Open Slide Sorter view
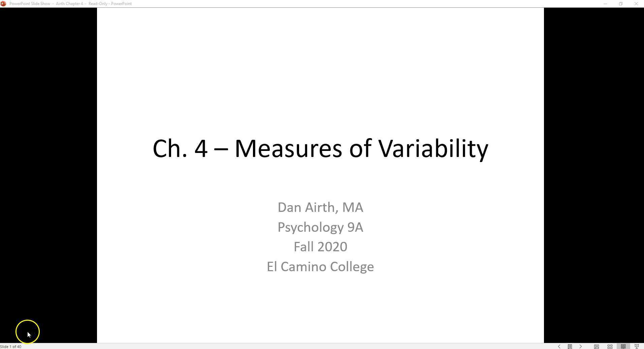Viewport: 644px width, 349px height. (x=610, y=346)
